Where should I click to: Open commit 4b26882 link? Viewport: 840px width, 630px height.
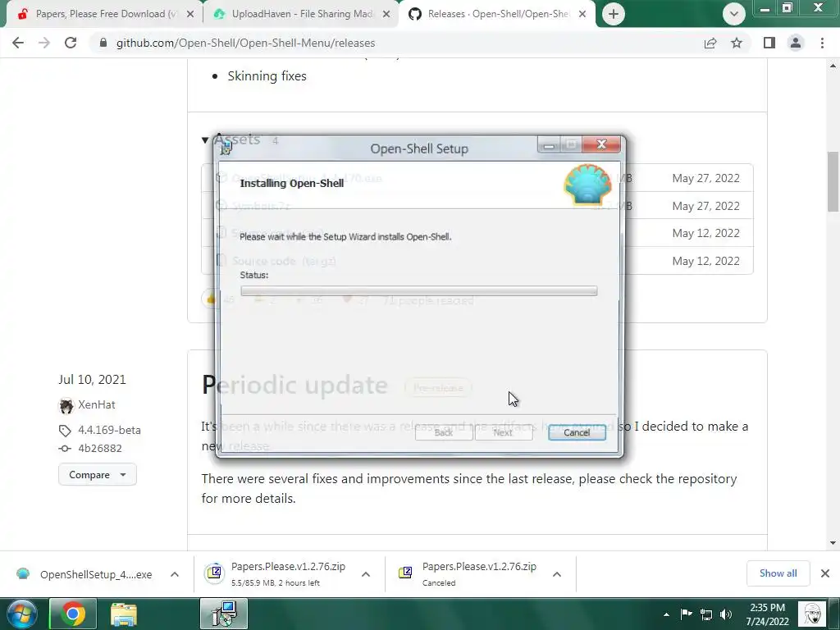coord(99,449)
